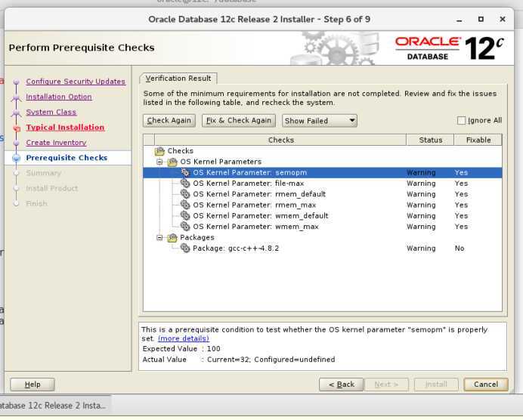
Task: Click the Checks column header
Action: (280, 140)
